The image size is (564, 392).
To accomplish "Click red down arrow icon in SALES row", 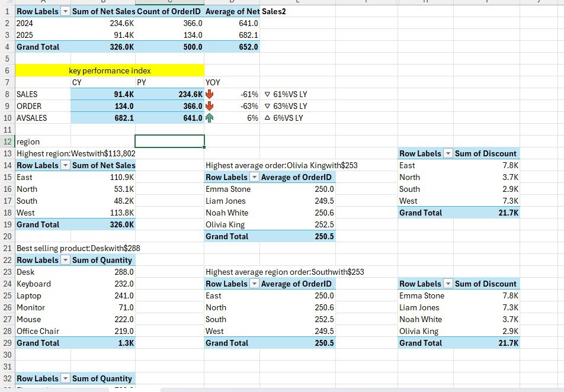I will coord(209,94).
